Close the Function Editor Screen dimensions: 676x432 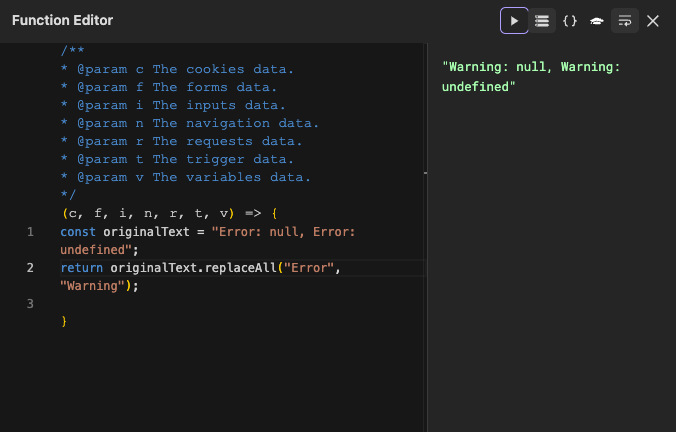point(653,21)
